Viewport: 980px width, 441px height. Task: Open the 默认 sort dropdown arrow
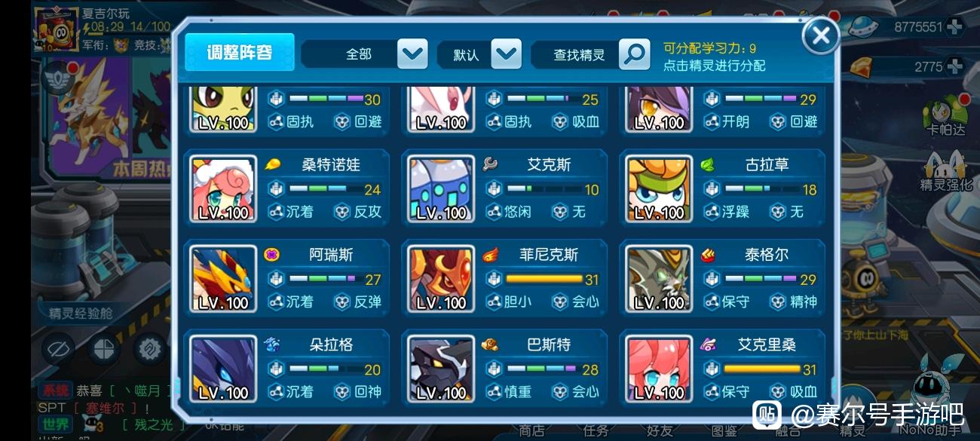[506, 54]
